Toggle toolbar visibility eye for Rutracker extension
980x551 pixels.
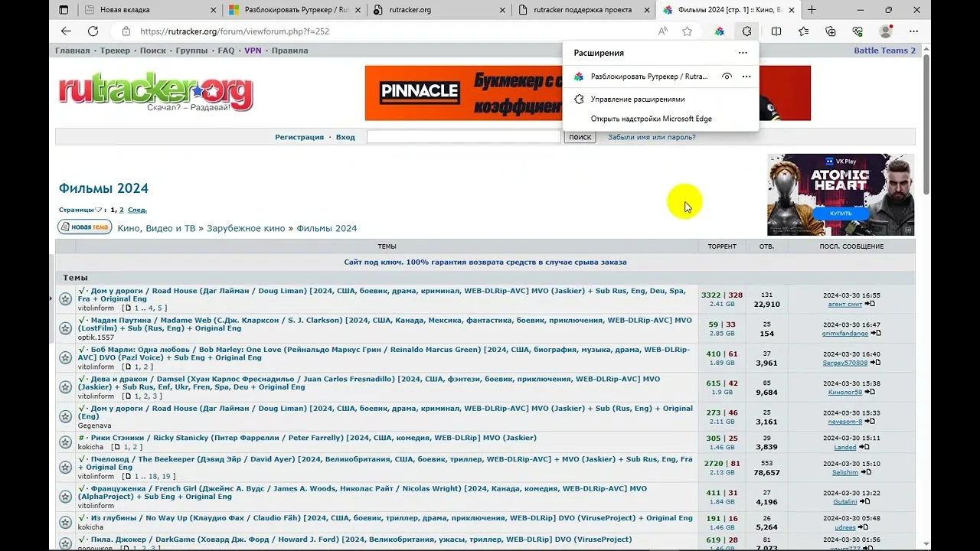tap(727, 77)
